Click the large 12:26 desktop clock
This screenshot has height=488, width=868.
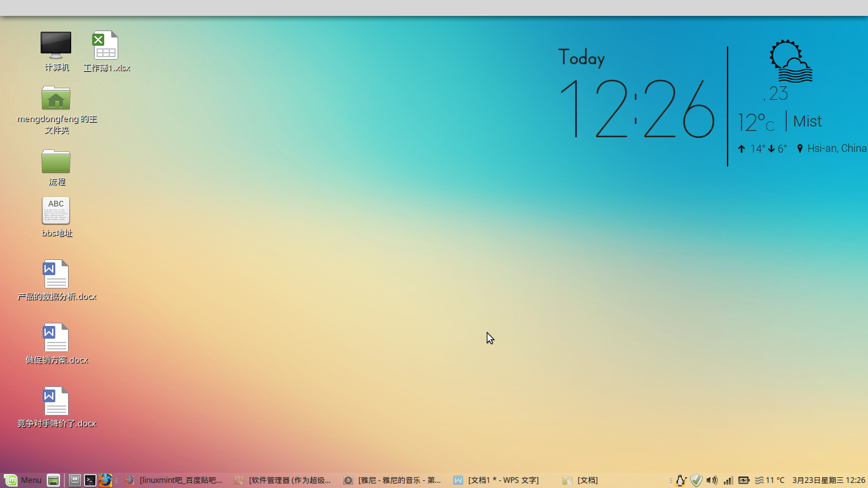(637, 109)
